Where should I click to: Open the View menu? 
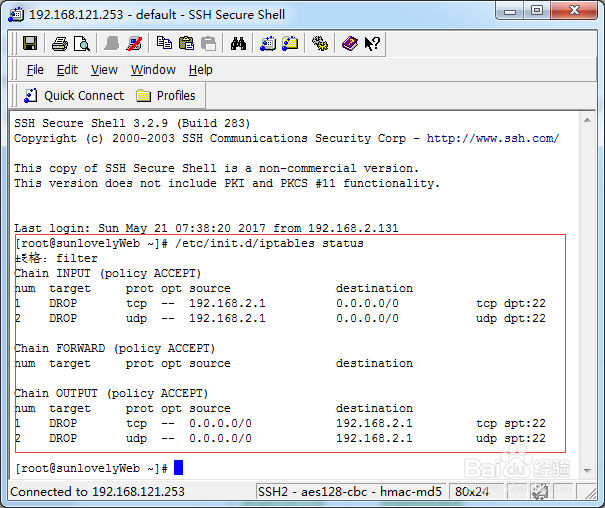(104, 70)
